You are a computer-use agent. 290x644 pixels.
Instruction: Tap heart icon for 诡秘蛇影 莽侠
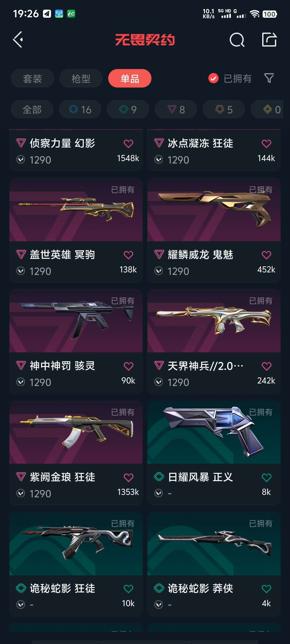pos(266,589)
